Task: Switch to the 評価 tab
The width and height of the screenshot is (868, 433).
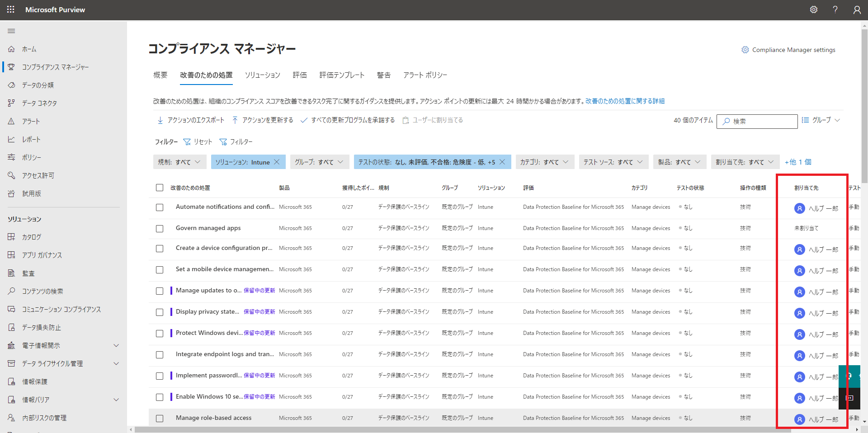Action: point(300,75)
